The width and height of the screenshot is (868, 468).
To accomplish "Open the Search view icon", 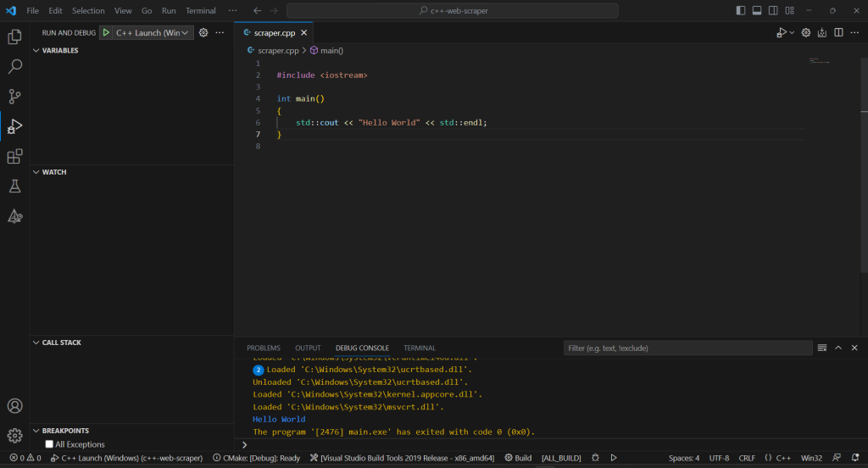I will (14, 67).
